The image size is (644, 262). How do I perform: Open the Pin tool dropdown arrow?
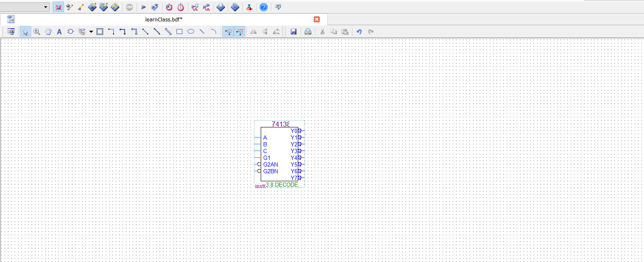[91, 32]
